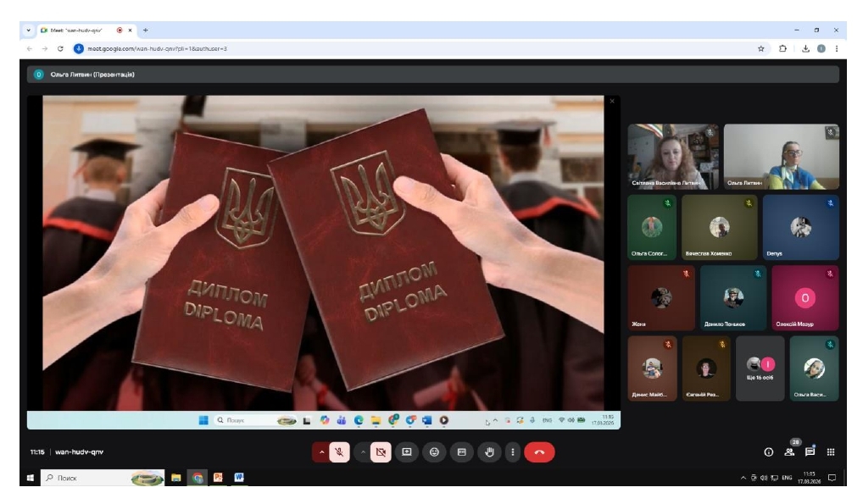863x504 pixels.
Task: Select Євгеній Рез... participant tile
Action: (706, 368)
